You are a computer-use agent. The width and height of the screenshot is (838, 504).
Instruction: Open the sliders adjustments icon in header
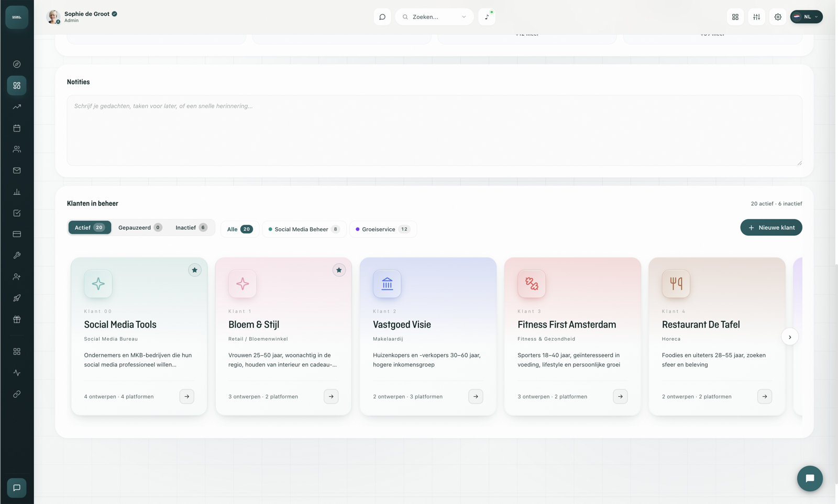[757, 17]
